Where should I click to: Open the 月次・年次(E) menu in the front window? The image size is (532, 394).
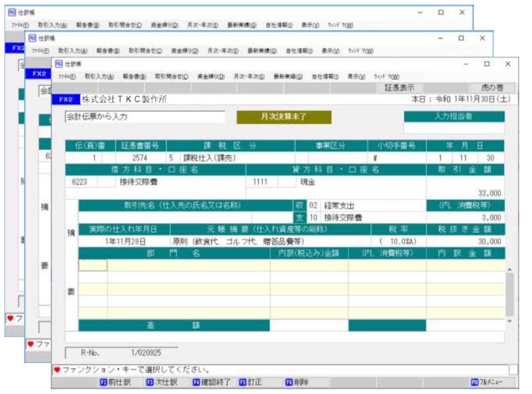click(249, 77)
